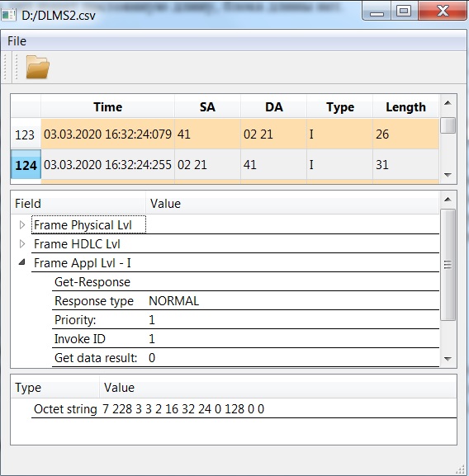Click SA cell 41 in row 123
The image size is (469, 476).
point(207,134)
